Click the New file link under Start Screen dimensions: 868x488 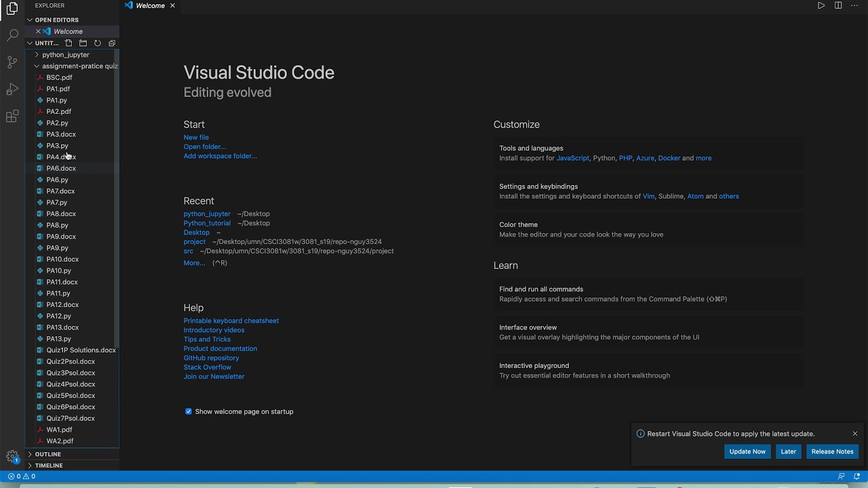[196, 138]
